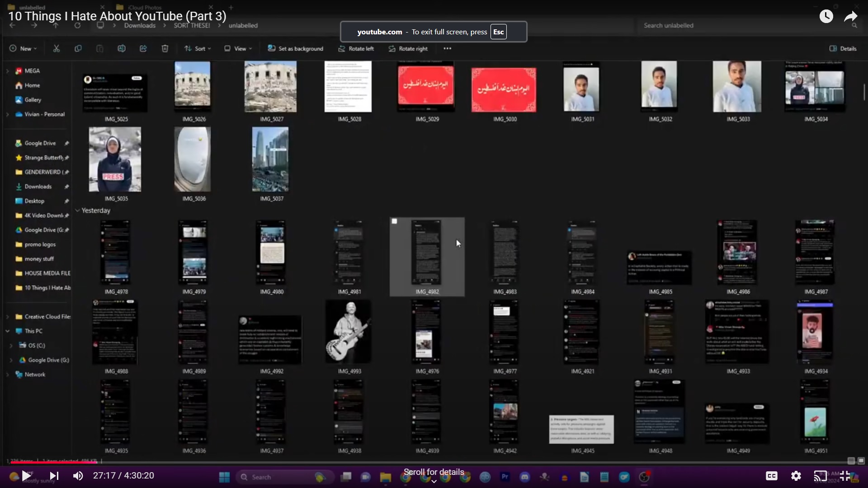The width and height of the screenshot is (868, 488).
Task: Switch to the iCloud Photos tab
Action: pyautogui.click(x=164, y=7)
